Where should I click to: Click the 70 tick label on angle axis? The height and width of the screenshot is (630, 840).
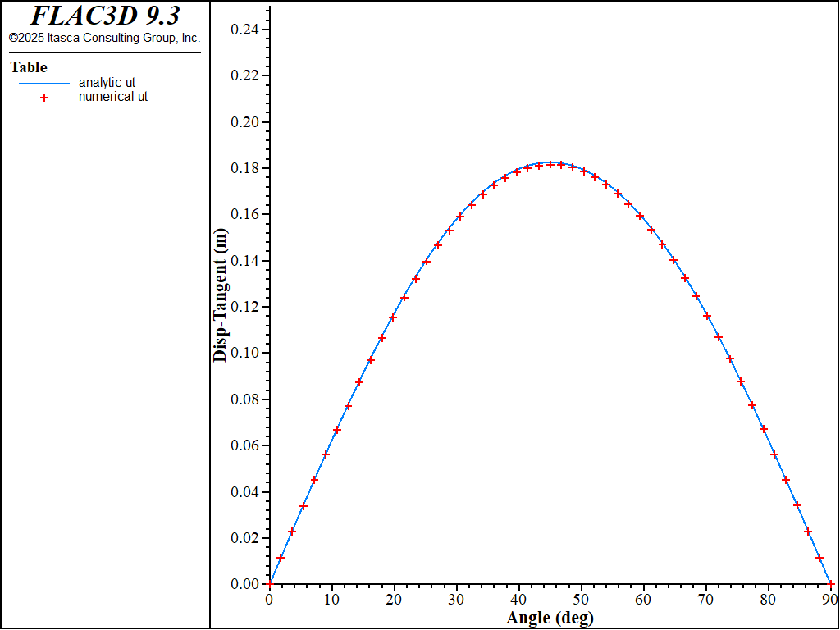[x=705, y=600]
